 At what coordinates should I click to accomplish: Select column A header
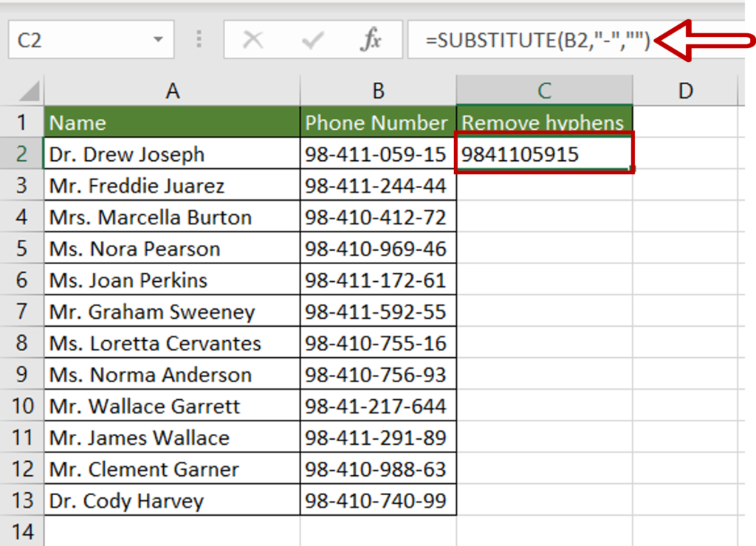[172, 91]
